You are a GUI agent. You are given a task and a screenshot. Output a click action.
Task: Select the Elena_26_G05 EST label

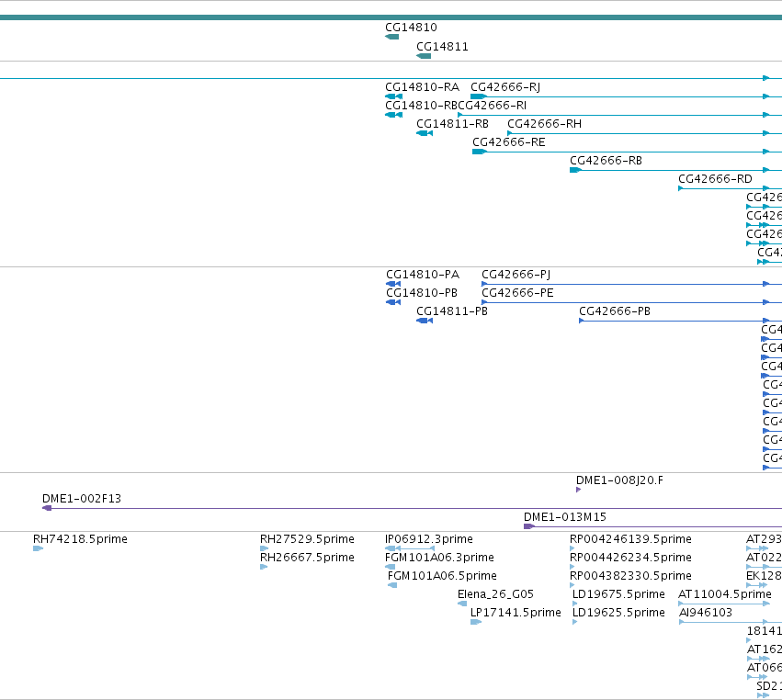[495, 594]
